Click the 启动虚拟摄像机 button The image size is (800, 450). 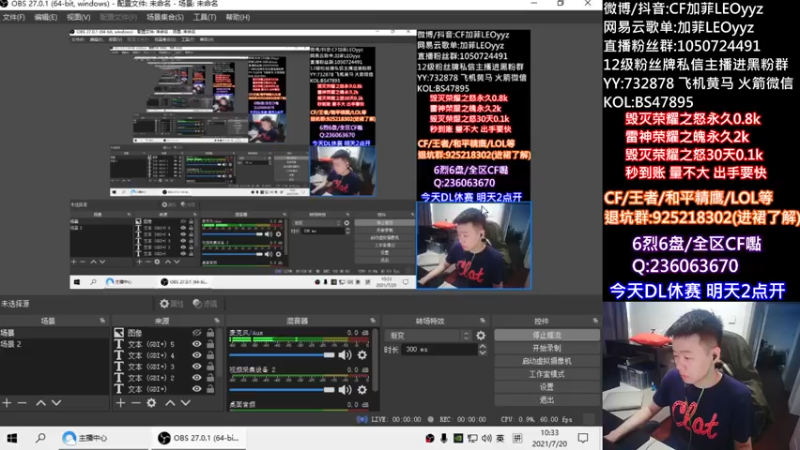click(546, 361)
